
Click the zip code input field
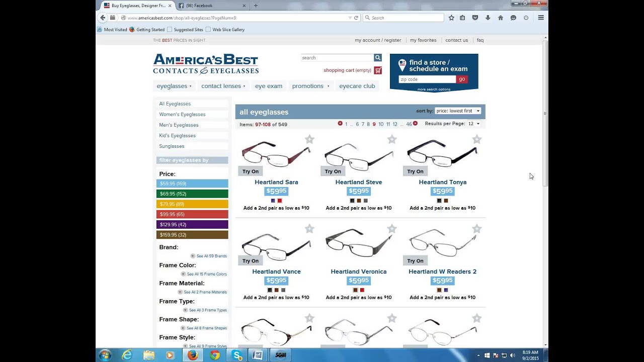click(x=427, y=79)
